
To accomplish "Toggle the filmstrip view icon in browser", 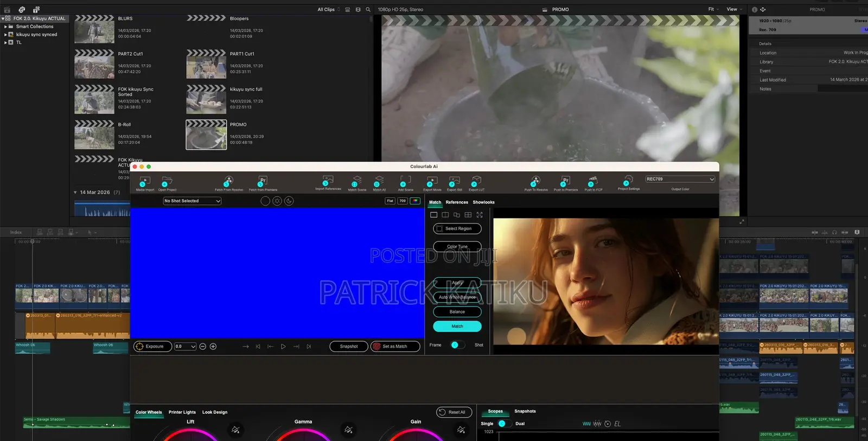I will [358, 9].
